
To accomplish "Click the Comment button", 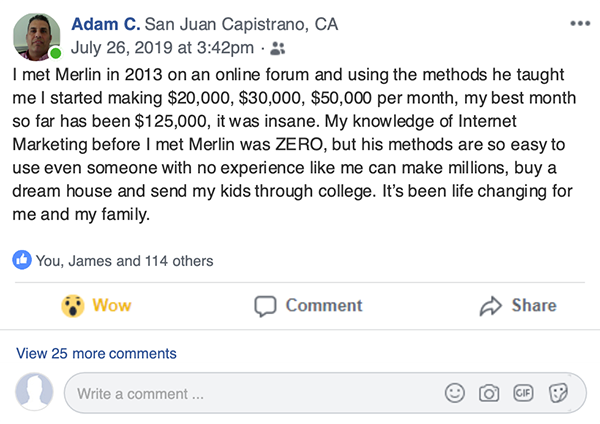I will coord(308,306).
